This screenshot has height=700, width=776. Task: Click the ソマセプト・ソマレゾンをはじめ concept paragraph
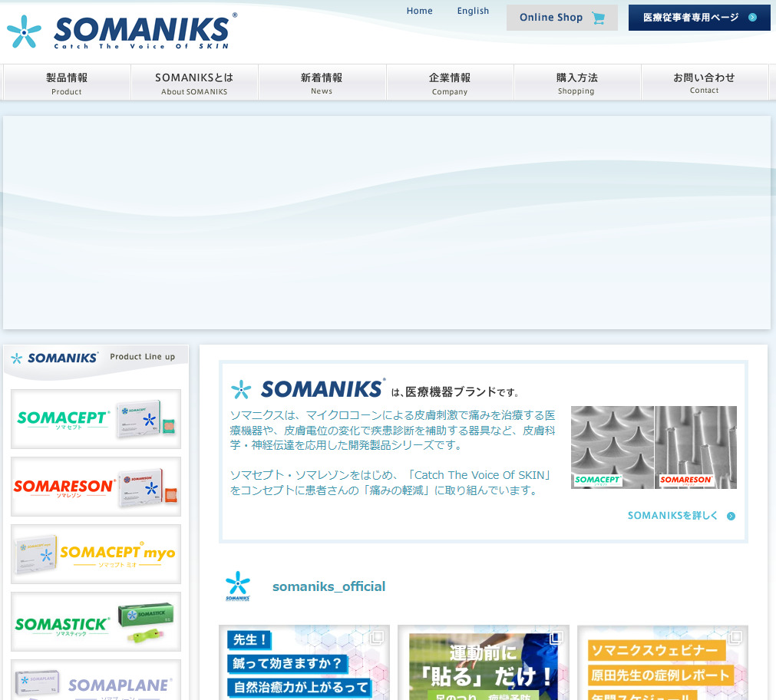pos(391,483)
